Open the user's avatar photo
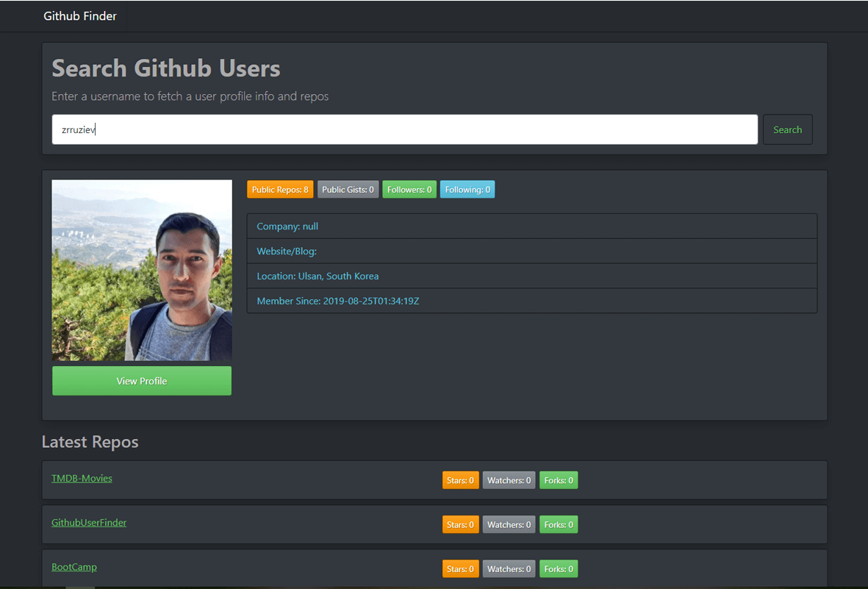The image size is (868, 589). coord(142,271)
